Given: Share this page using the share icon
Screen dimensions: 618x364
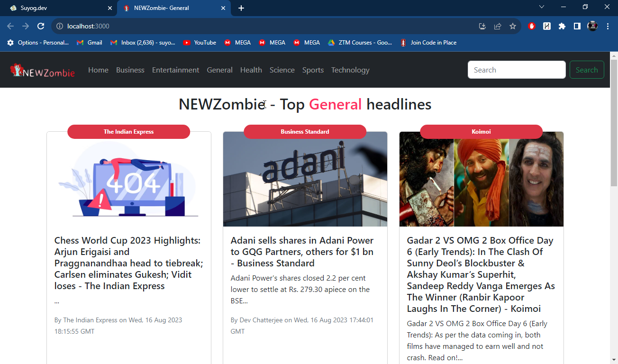Looking at the screenshot, I should click(498, 26).
